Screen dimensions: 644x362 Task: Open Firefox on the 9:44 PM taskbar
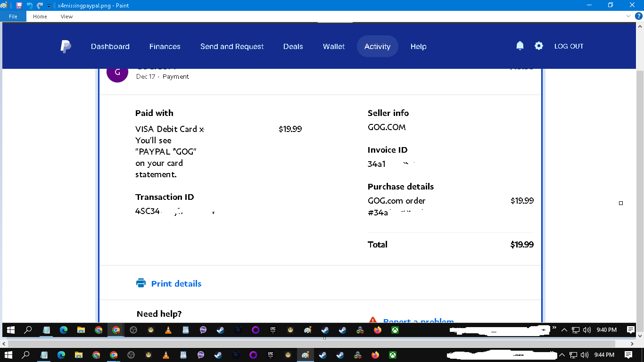click(x=375, y=355)
